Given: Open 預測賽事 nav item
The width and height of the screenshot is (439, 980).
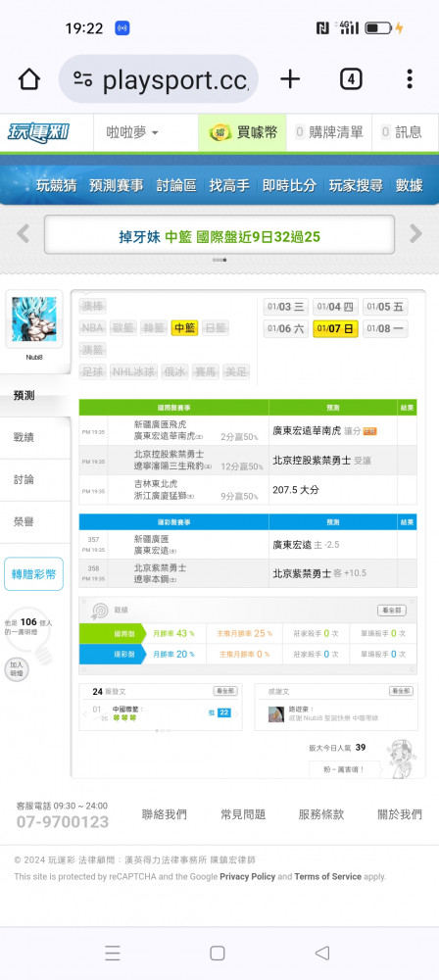Looking at the screenshot, I should pos(117,185).
